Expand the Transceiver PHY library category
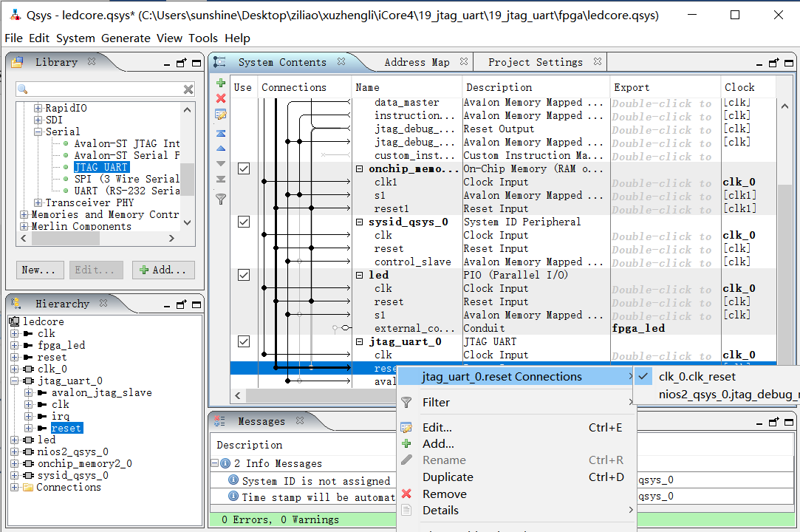The image size is (800, 532). [38, 202]
